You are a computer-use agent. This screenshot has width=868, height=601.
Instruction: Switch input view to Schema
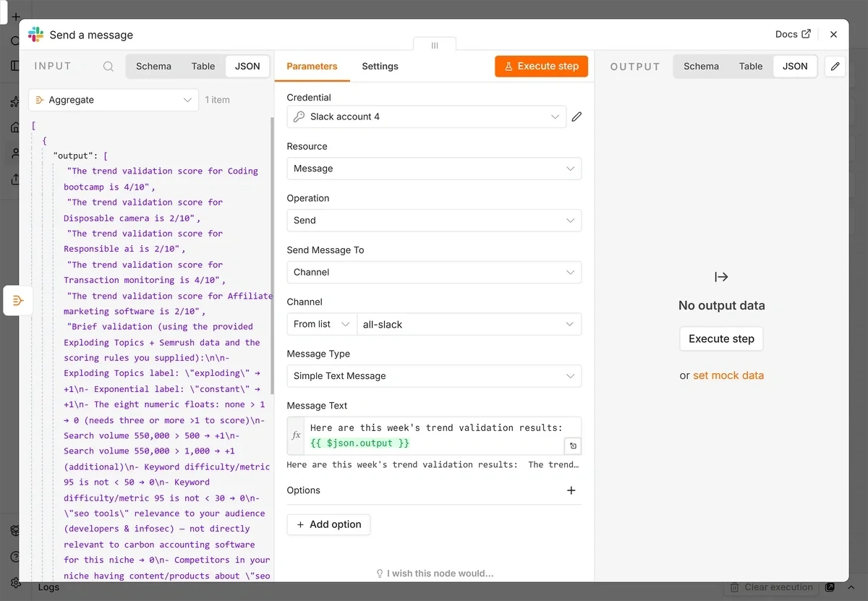(153, 66)
